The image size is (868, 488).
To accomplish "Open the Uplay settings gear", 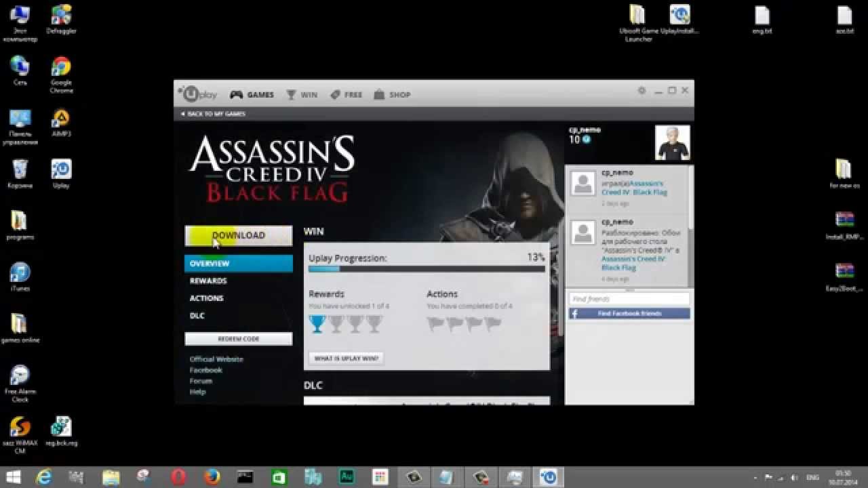I will pos(642,91).
